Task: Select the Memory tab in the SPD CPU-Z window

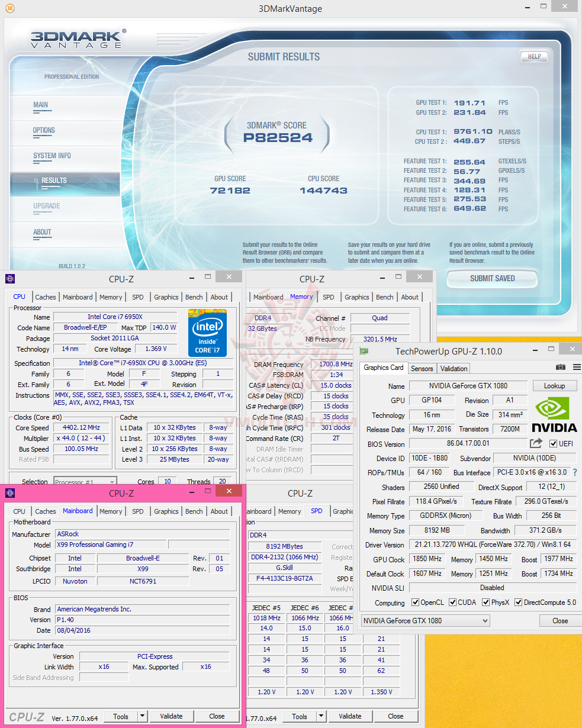Action: pos(290,511)
